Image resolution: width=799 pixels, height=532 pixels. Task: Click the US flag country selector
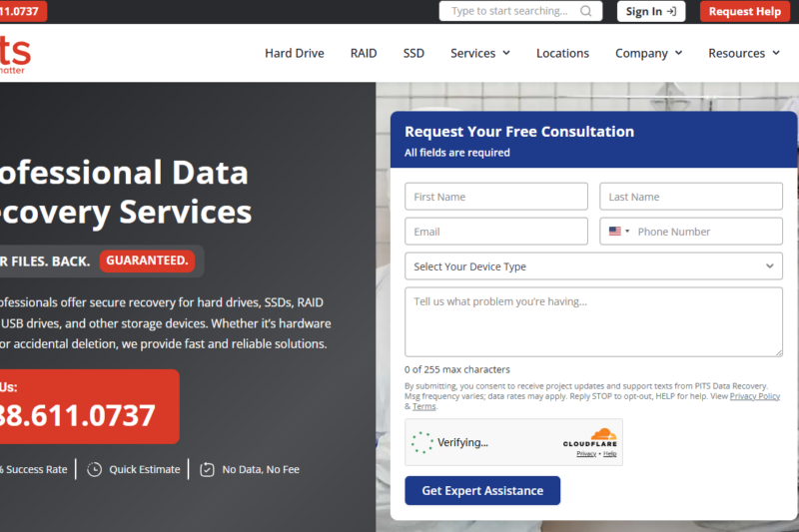coord(619,232)
